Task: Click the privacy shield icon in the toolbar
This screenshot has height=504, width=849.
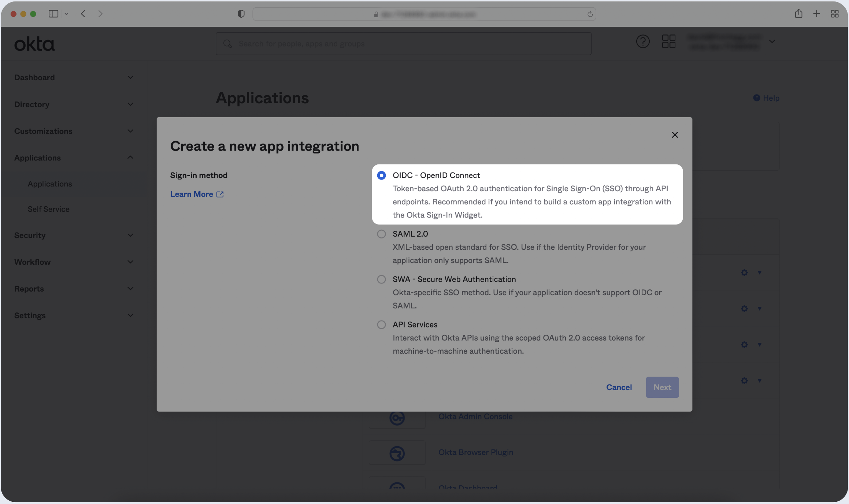Action: (x=241, y=14)
